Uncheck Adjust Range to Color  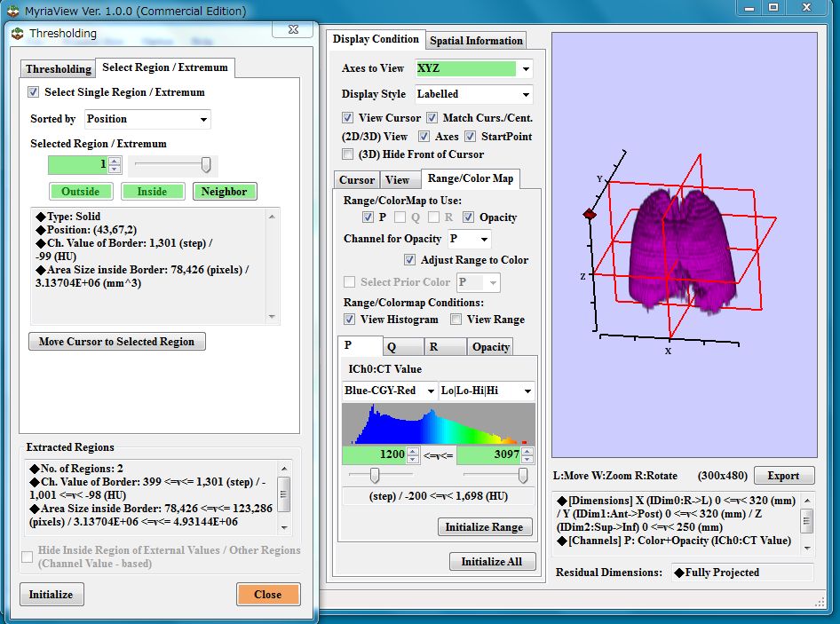[409, 260]
